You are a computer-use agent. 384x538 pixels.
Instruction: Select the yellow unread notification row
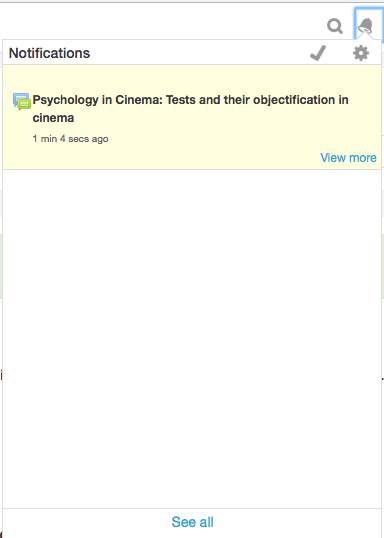pyautogui.click(x=192, y=117)
